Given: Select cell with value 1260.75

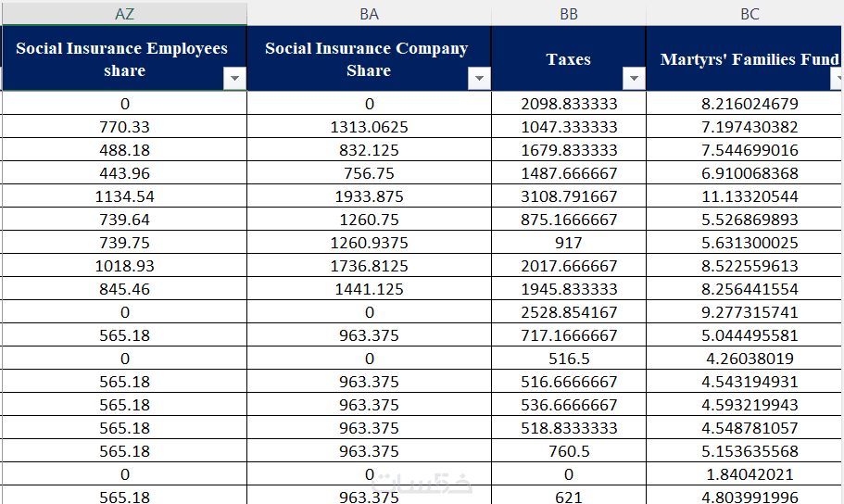Looking at the screenshot, I should pos(370,220).
